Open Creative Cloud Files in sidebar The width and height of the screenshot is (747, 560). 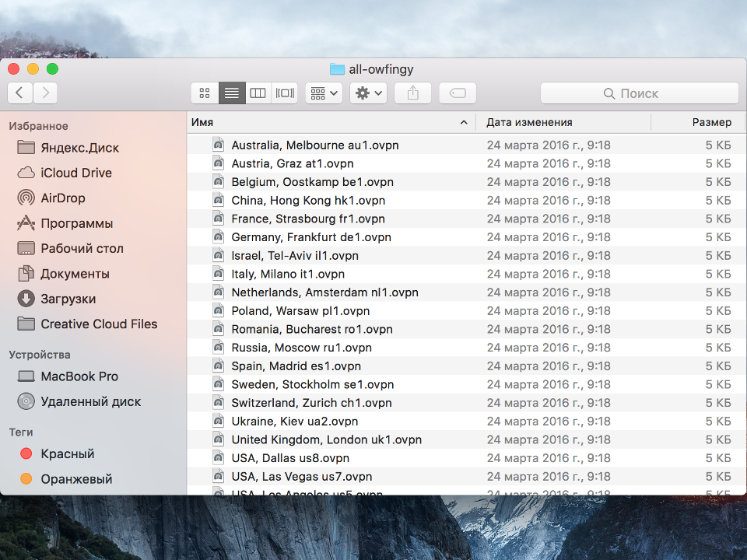(87, 324)
